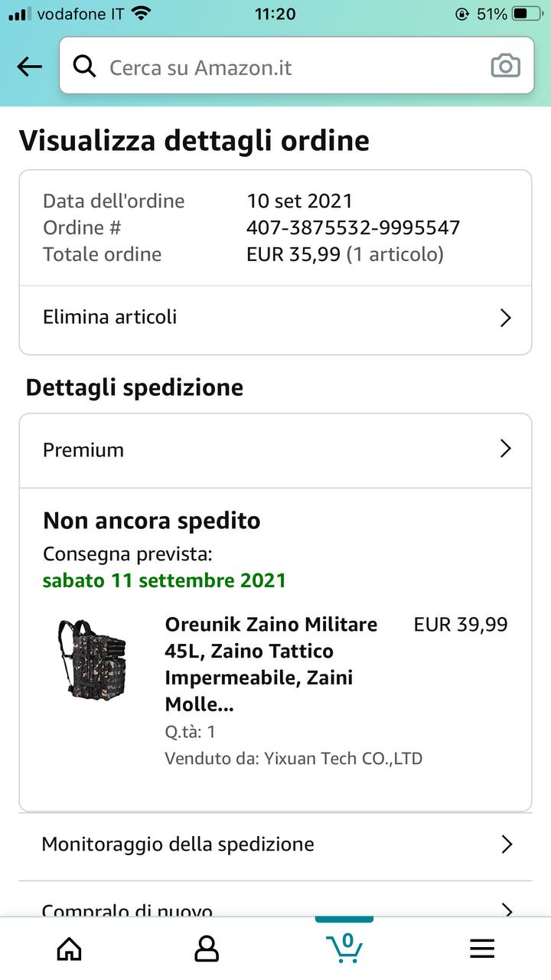Open the shopping cart icon
This screenshot has width=551, height=980.
pos(344,948)
